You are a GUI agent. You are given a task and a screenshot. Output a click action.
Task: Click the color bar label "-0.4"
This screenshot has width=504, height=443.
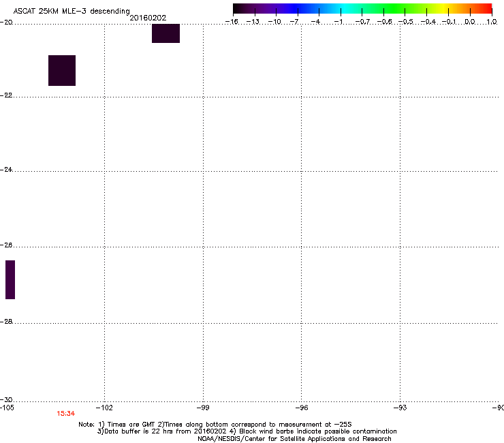(x=428, y=22)
